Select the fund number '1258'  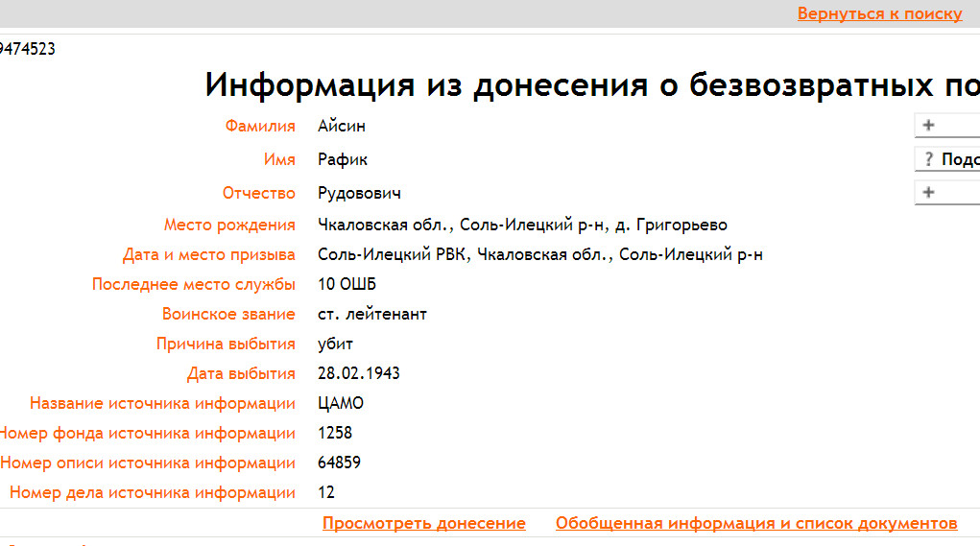[335, 433]
